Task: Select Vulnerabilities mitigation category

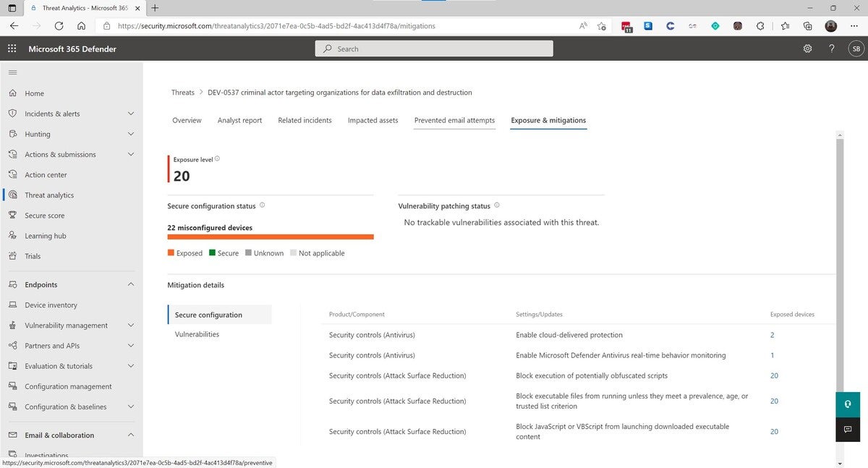Action: pyautogui.click(x=197, y=334)
